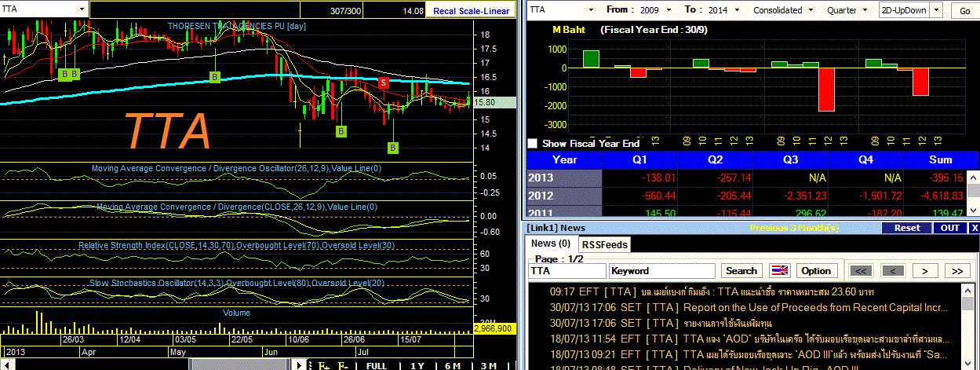Click the 15.80 current price label
Image resolution: width=980 pixels, height=370 pixels.
495,102
